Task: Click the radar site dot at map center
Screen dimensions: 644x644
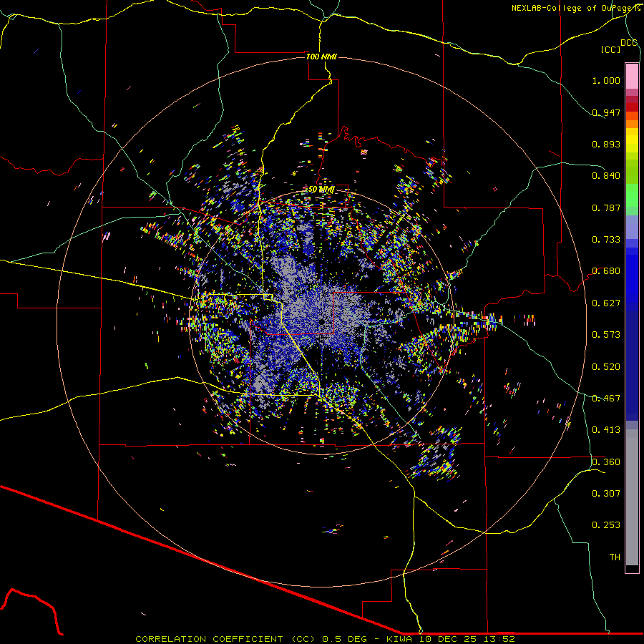Action: pos(322,322)
